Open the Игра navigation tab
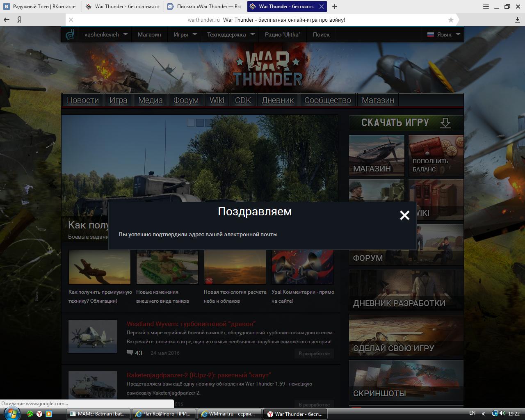The image size is (525, 420). pyautogui.click(x=118, y=100)
